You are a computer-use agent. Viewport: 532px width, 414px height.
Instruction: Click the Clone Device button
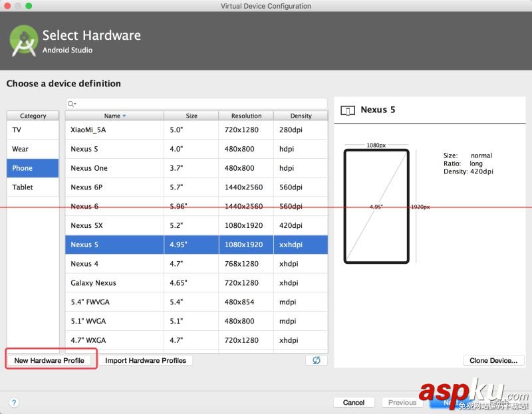pos(493,360)
